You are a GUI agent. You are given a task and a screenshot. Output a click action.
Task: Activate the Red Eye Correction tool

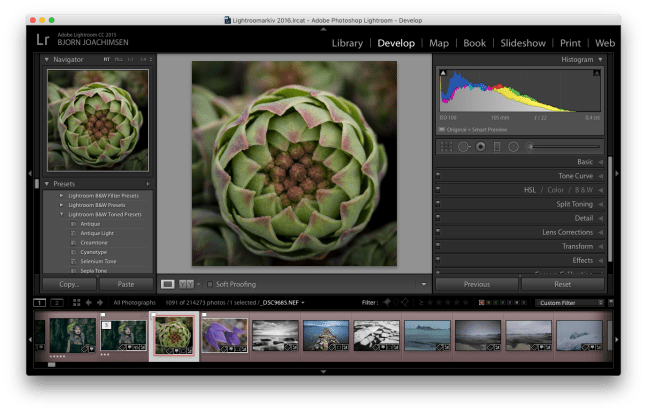(480, 147)
